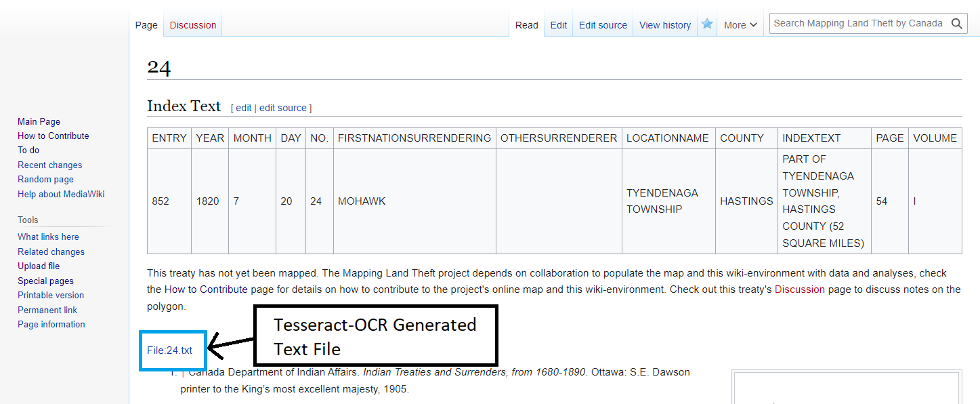
Task: Click the Index Text heading
Action: 184,106
